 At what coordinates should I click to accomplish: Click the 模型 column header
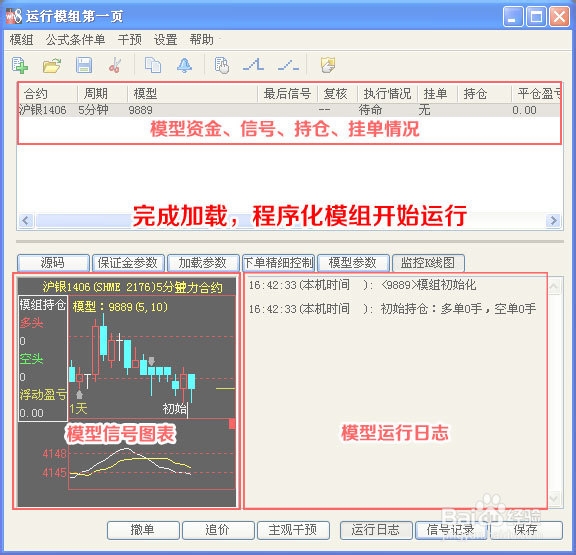192,94
